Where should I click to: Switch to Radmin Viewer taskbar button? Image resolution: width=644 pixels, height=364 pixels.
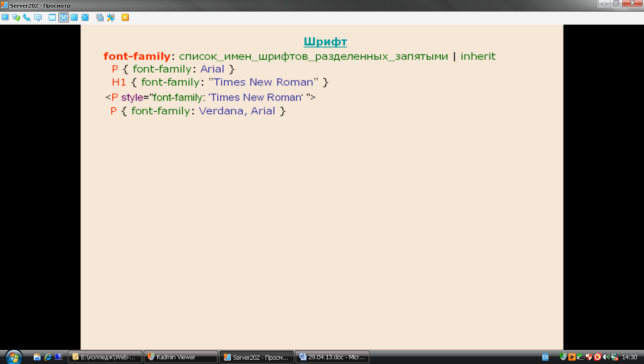181,357
